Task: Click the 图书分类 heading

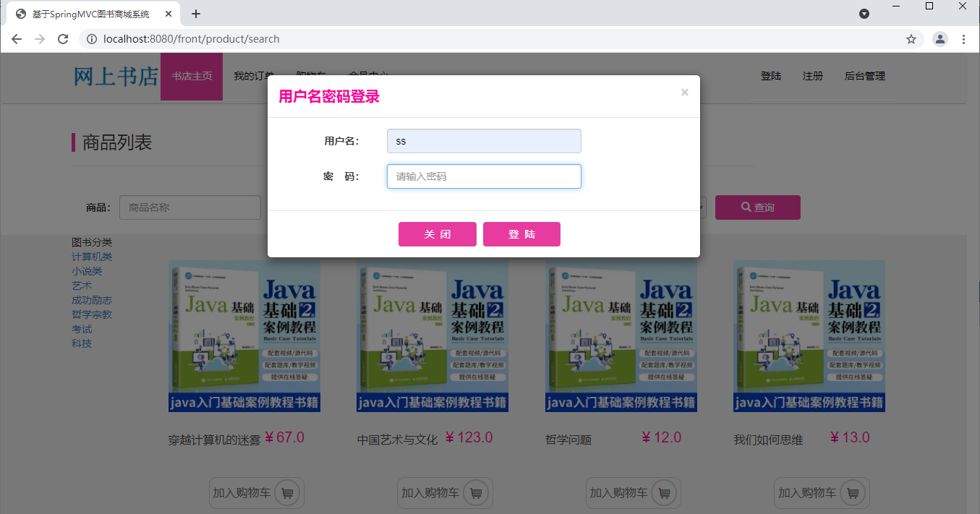Action: point(92,242)
